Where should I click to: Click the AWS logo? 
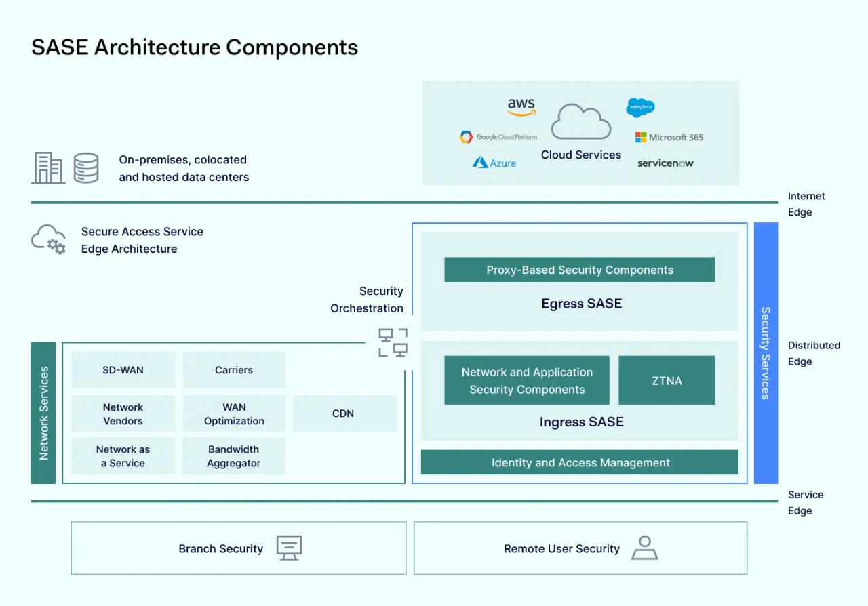521,106
